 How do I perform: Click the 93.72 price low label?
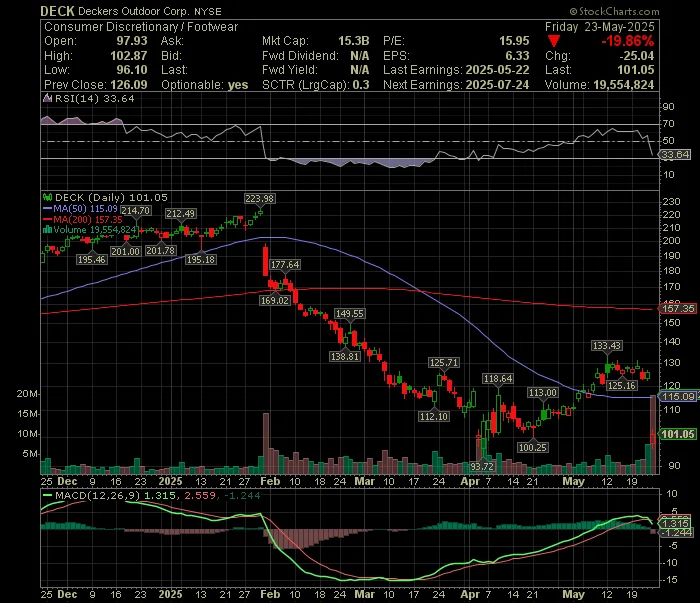pyautogui.click(x=482, y=466)
